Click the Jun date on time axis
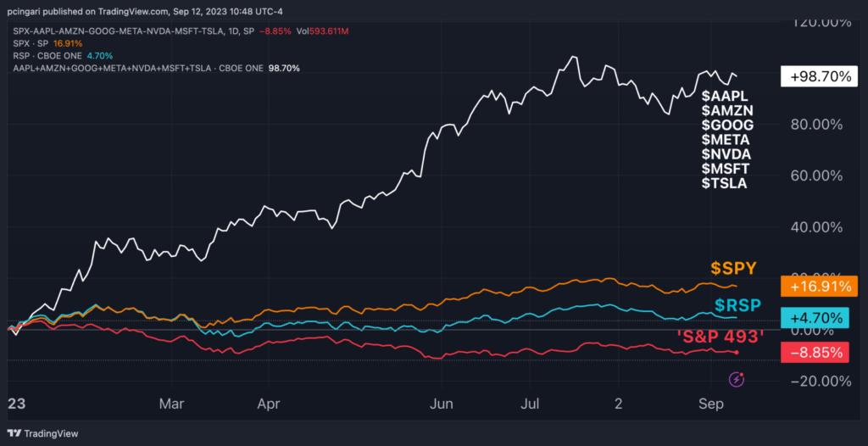The image size is (868, 446). (x=441, y=404)
